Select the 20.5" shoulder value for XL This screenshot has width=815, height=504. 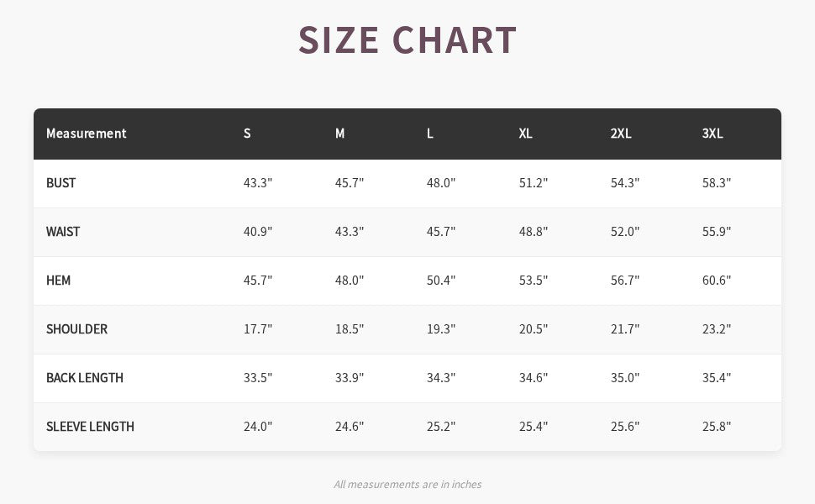[534, 329]
